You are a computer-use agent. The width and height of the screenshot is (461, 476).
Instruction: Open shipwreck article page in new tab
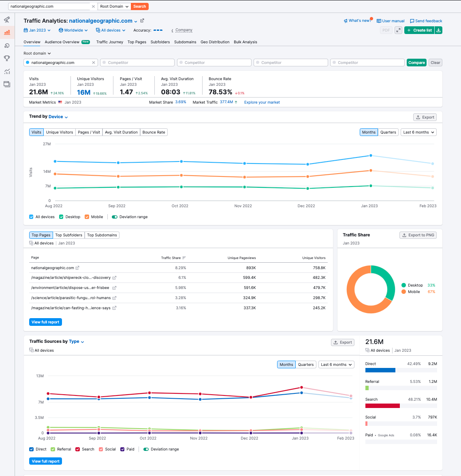(x=114, y=278)
